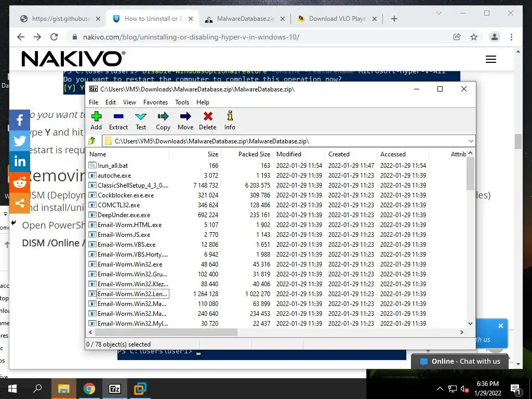Open the Edit menu in 7-Zip
The width and height of the screenshot is (532, 399).
pyautogui.click(x=111, y=102)
